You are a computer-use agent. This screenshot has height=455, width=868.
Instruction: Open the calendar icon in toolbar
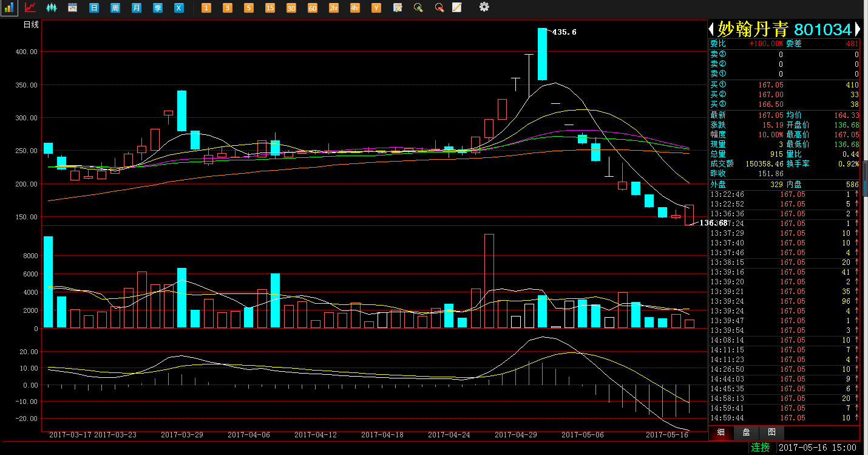(72, 8)
